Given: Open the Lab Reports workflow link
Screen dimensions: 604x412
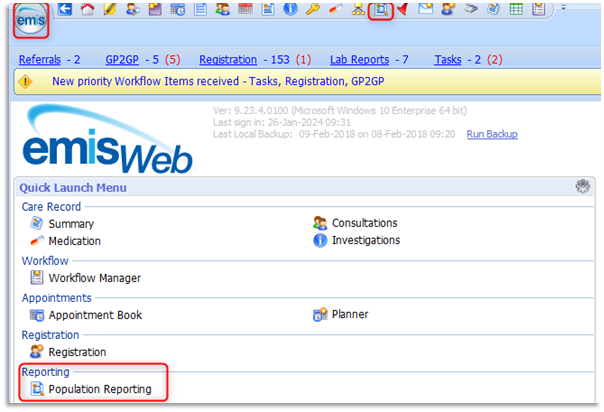Looking at the screenshot, I should [x=360, y=60].
